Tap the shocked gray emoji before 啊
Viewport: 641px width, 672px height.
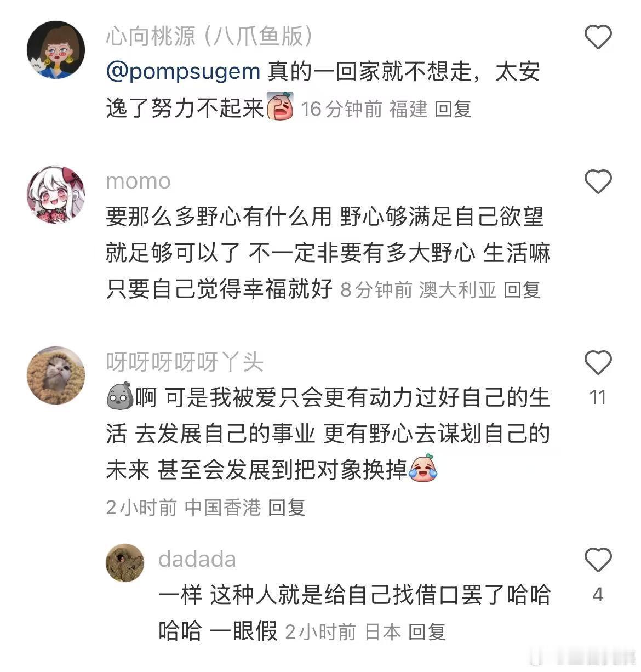(x=119, y=396)
